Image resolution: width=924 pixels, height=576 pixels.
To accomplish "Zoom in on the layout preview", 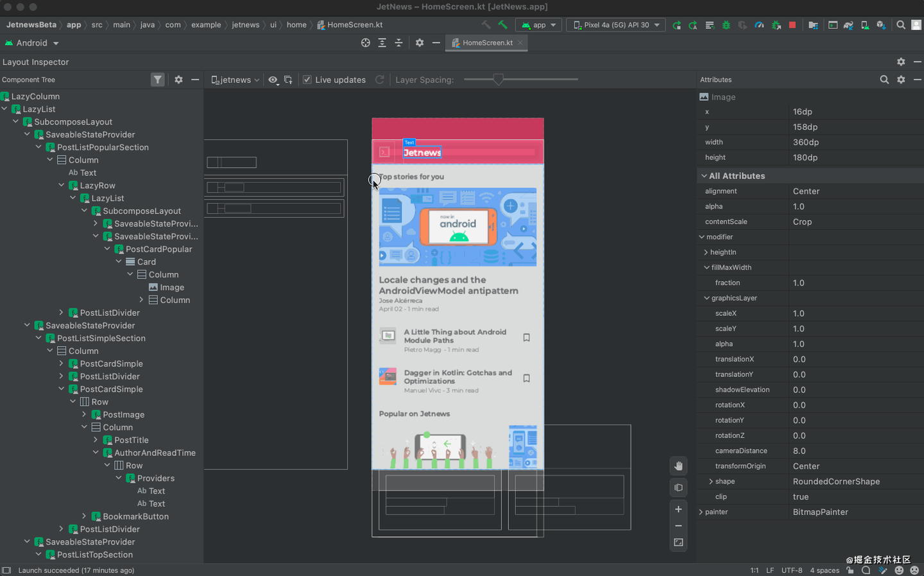I will point(678,509).
